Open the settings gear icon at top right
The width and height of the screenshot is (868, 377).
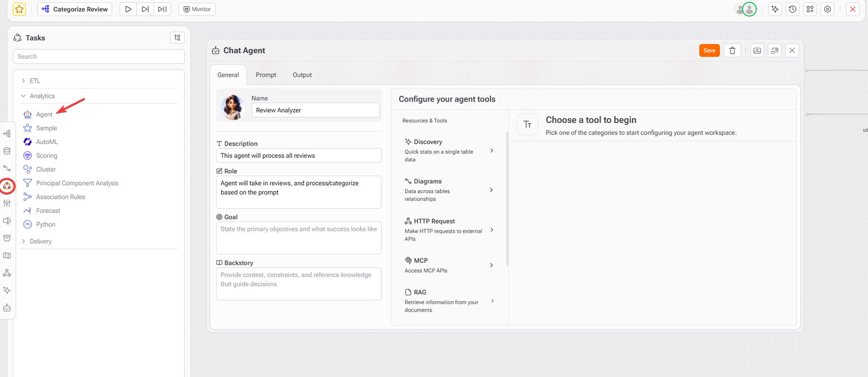pos(827,9)
